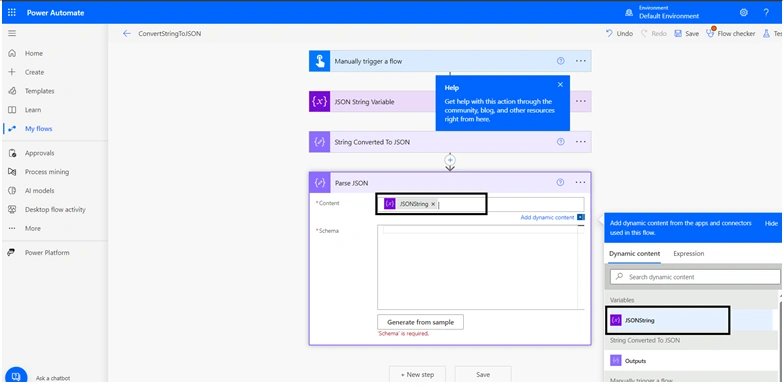This screenshot has width=783, height=387.
Task: Open help for String Converted To JSON
Action: (x=560, y=142)
